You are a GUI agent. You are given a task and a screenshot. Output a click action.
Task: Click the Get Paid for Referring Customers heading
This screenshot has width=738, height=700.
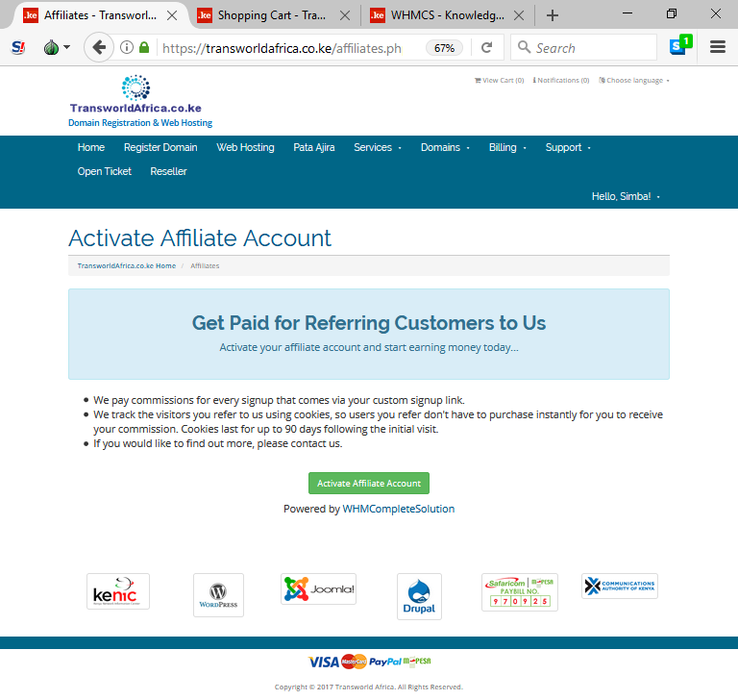click(369, 323)
